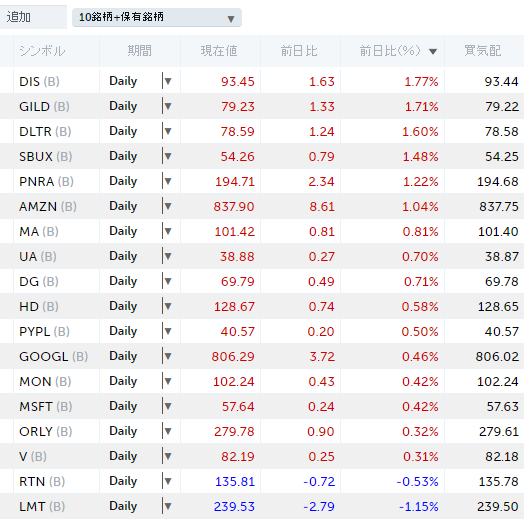Click the GOOGL current price 806.29
This screenshot has height=519, width=524.
(x=233, y=357)
